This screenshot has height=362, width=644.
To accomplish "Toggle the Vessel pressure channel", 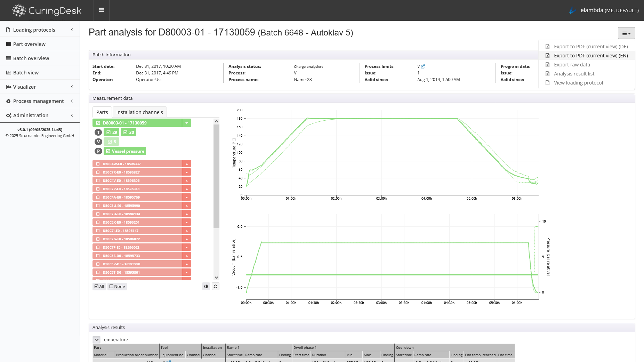I will [x=125, y=151].
